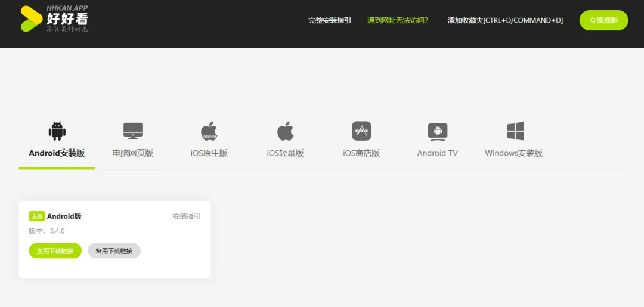Click the App Store icon

tap(361, 131)
